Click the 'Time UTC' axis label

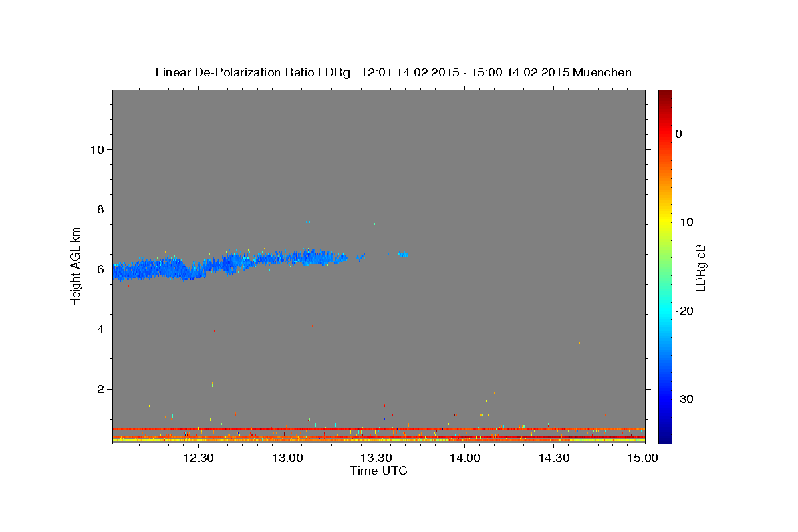(x=378, y=471)
